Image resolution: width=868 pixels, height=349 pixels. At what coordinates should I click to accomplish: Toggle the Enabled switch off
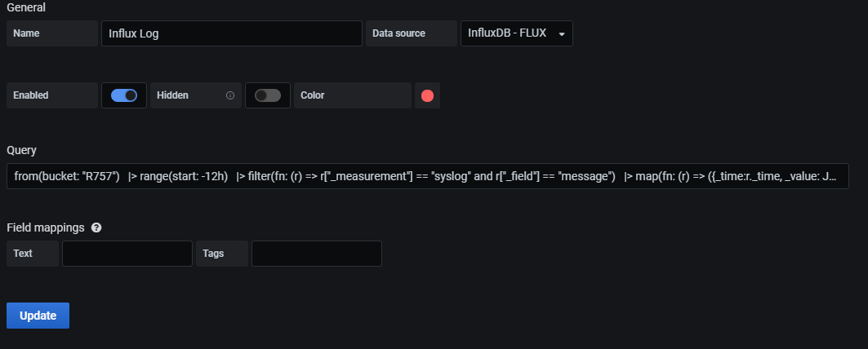coord(124,95)
